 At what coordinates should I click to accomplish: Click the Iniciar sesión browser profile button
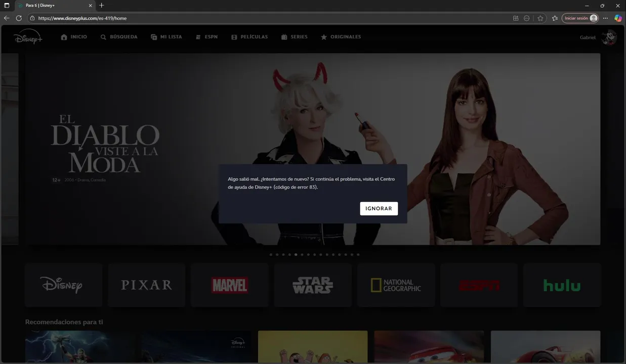coord(580,18)
